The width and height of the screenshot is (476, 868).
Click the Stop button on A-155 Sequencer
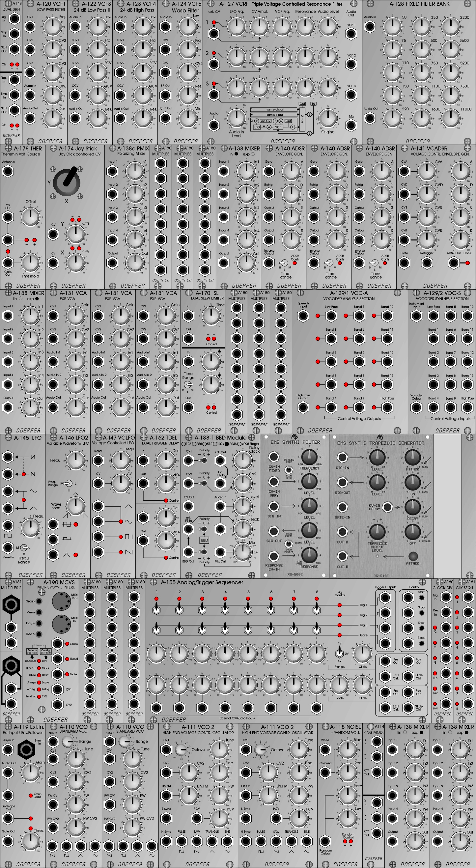[421, 613]
